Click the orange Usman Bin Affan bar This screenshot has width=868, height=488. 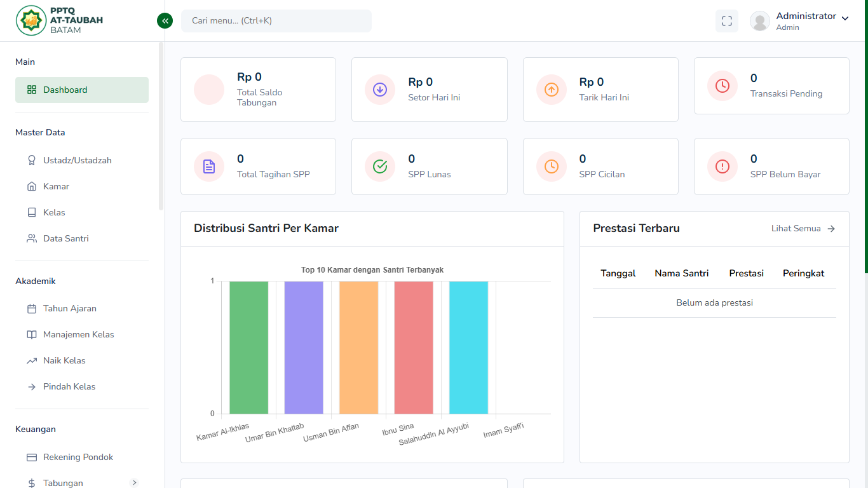coord(358,348)
